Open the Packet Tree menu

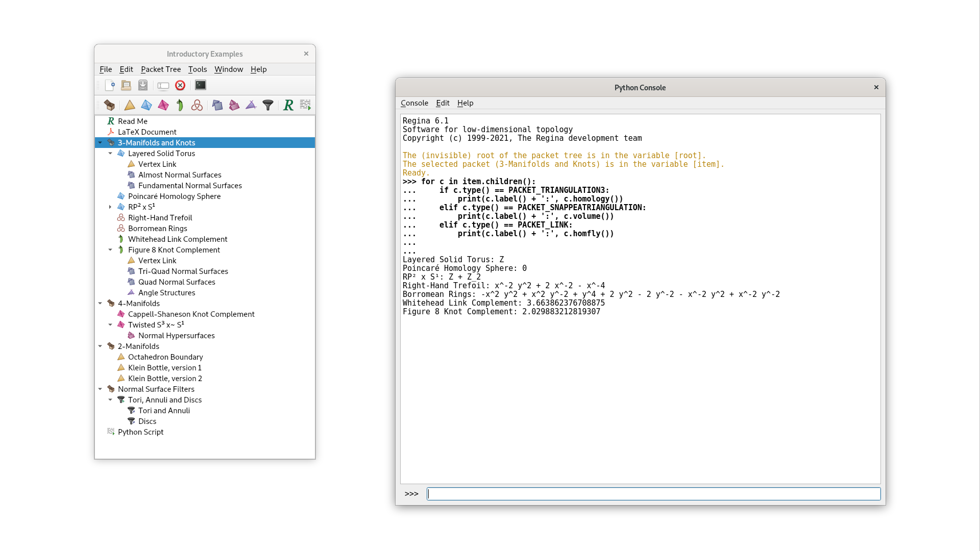coord(161,69)
